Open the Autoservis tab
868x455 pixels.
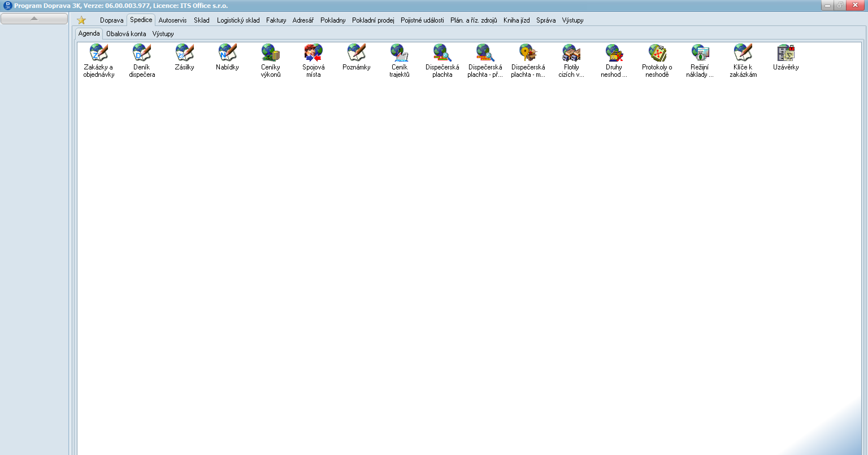173,20
